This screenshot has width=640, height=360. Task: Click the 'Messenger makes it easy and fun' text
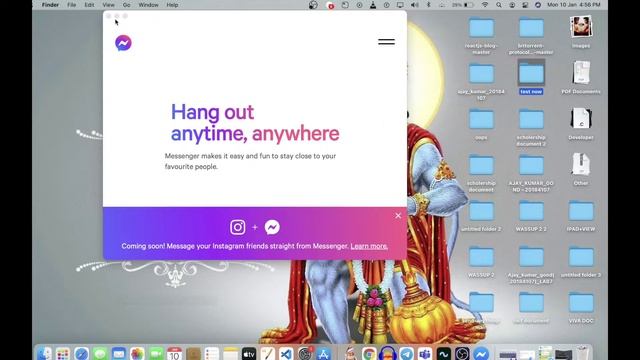pyautogui.click(x=250, y=161)
